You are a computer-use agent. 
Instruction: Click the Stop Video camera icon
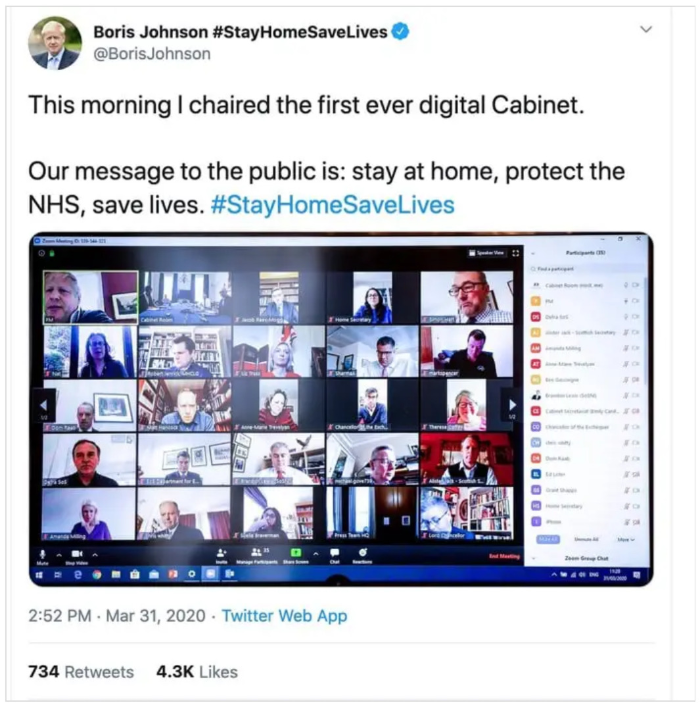pyautogui.click(x=77, y=553)
